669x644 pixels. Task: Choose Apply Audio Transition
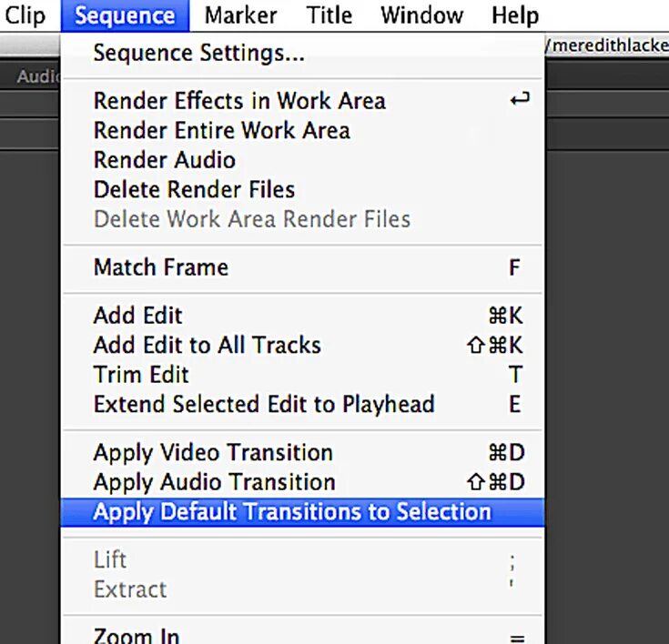(214, 482)
